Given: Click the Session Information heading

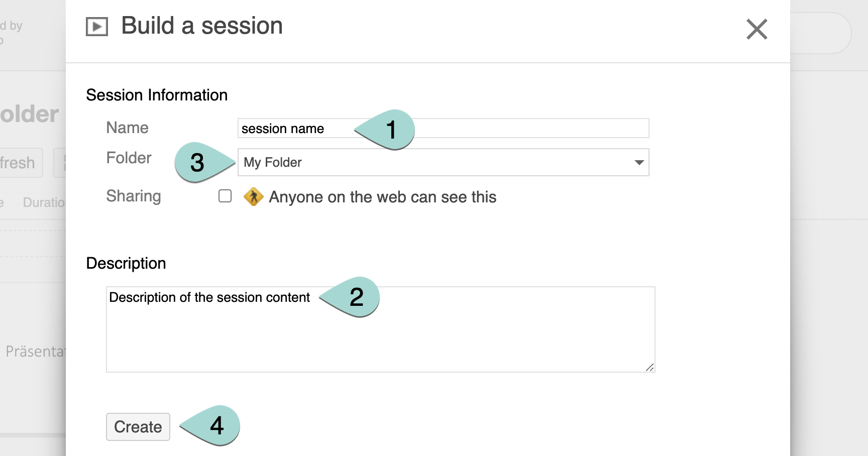Looking at the screenshot, I should click(x=157, y=95).
